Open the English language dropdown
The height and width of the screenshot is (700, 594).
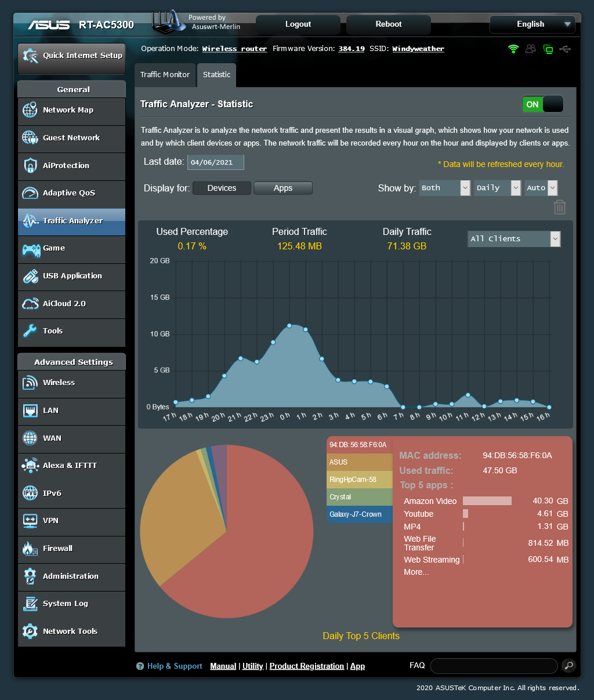point(532,24)
